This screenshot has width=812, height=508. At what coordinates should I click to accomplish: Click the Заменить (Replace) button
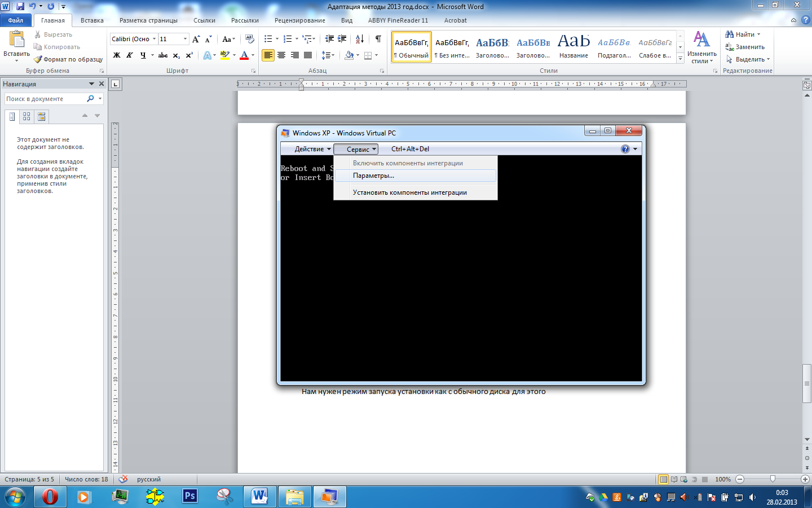(x=745, y=47)
